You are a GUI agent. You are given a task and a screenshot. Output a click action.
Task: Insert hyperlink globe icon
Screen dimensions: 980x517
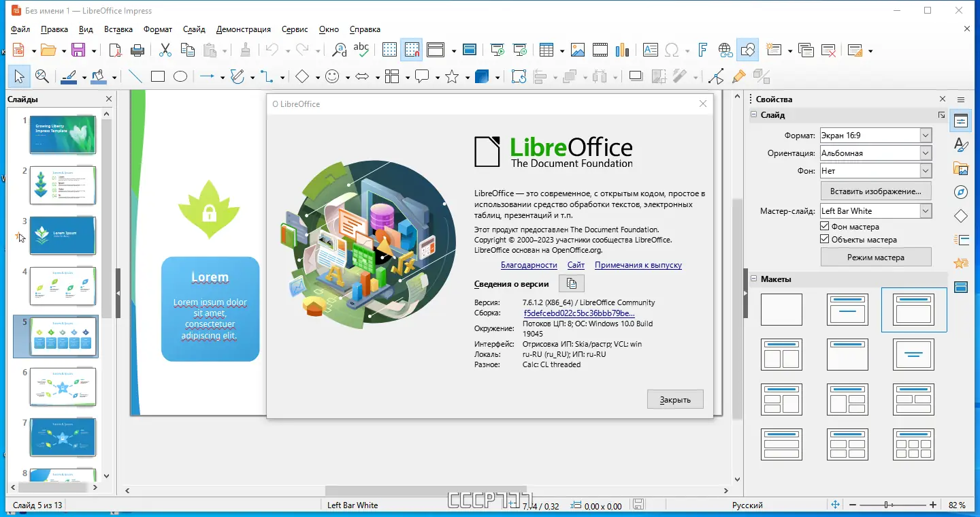(x=725, y=50)
